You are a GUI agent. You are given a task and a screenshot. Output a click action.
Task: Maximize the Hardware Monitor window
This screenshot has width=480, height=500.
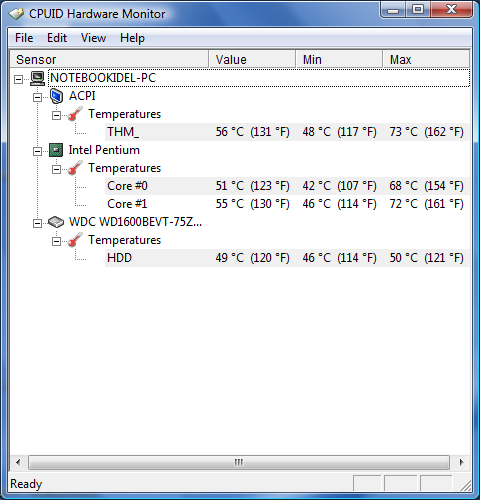point(418,9)
